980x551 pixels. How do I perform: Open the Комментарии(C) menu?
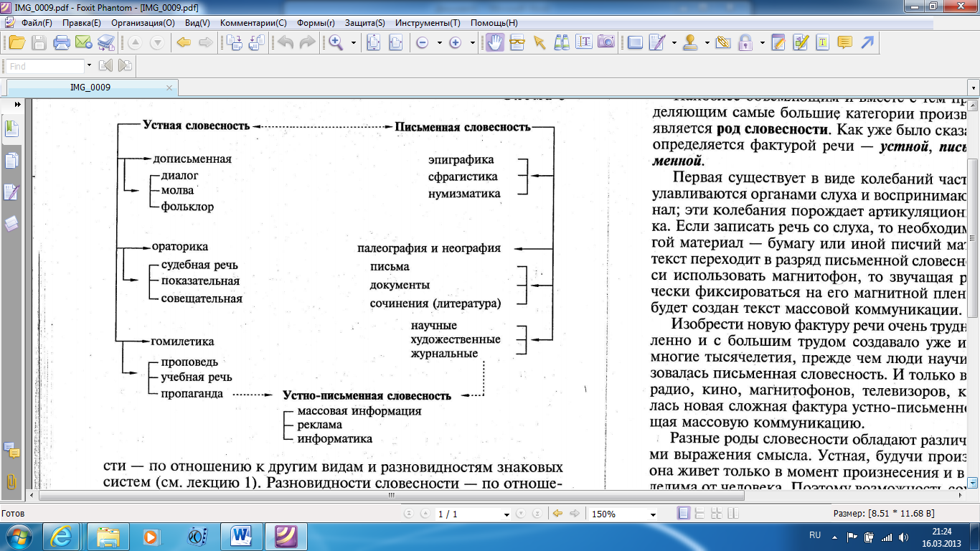253,23
